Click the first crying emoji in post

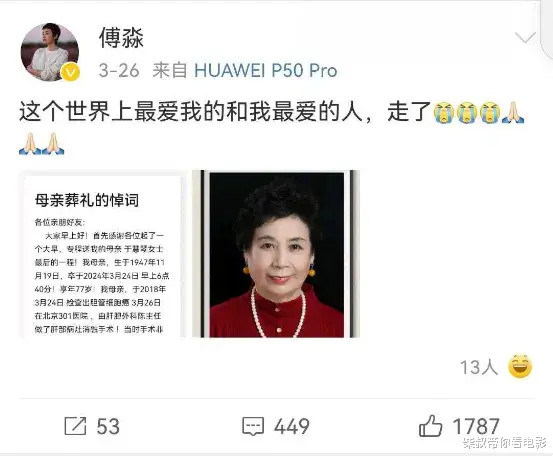[x=444, y=113]
